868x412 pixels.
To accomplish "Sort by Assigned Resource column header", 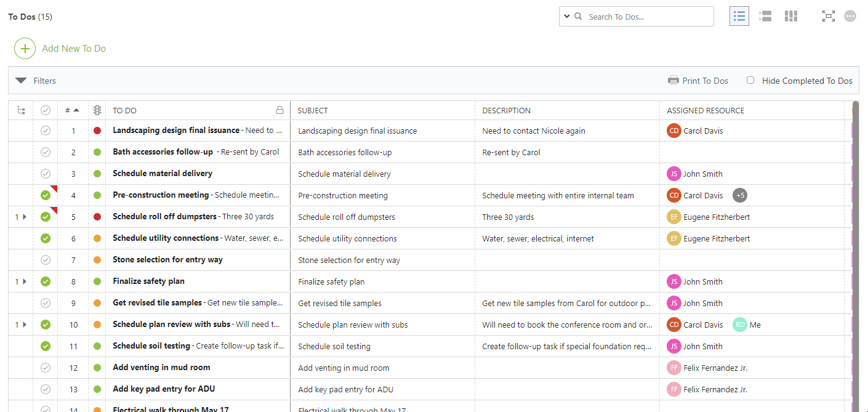I will 705,111.
